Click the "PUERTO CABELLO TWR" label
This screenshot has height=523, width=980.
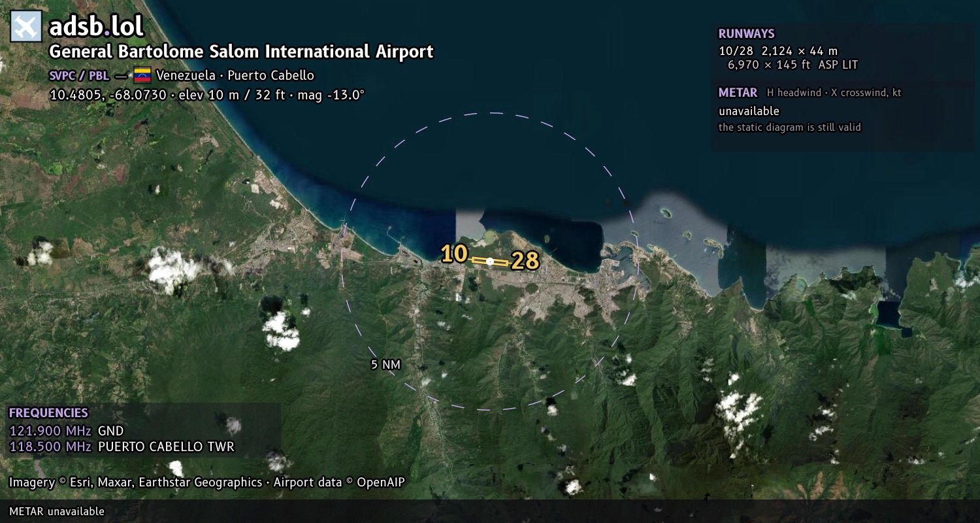pyautogui.click(x=166, y=447)
